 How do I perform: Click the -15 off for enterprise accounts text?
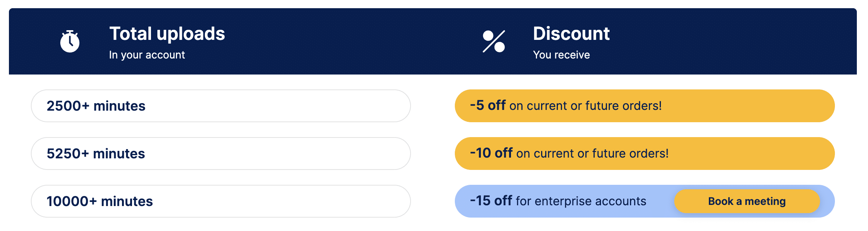click(x=558, y=201)
